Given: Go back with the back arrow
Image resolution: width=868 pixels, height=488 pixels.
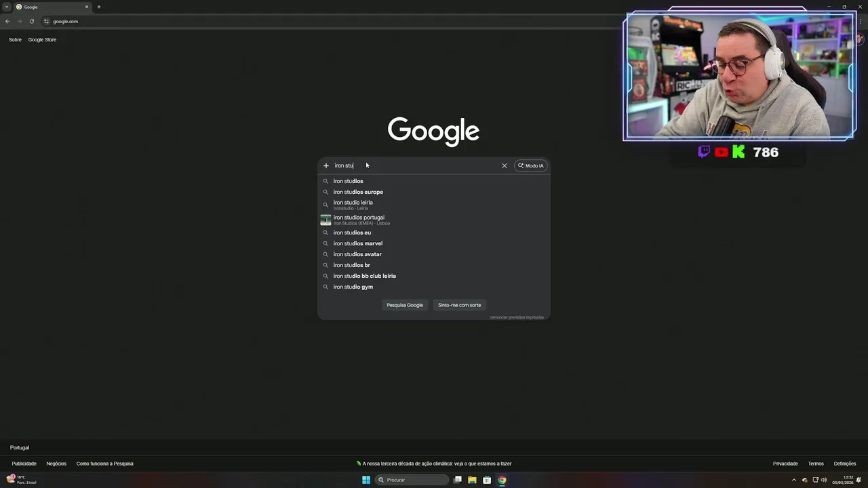Looking at the screenshot, I should 7,21.
